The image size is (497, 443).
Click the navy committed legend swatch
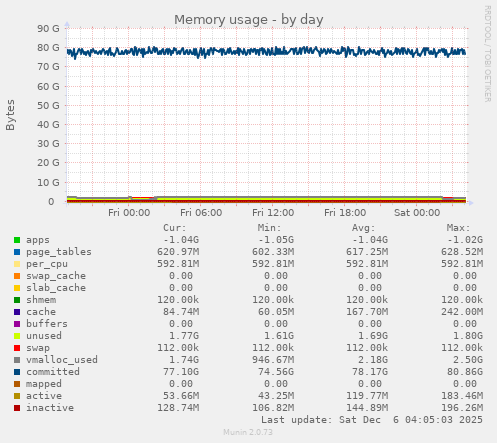pyautogui.click(x=17, y=372)
